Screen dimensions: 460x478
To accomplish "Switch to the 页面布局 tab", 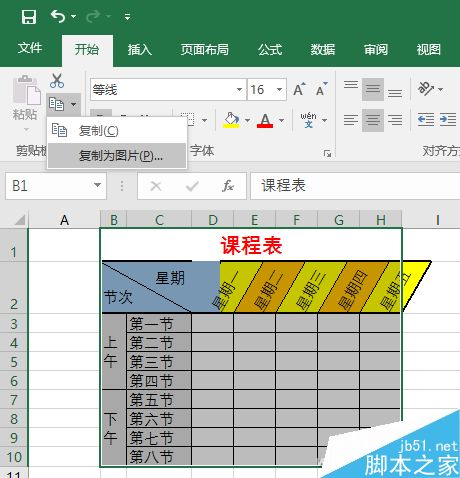I will (205, 50).
